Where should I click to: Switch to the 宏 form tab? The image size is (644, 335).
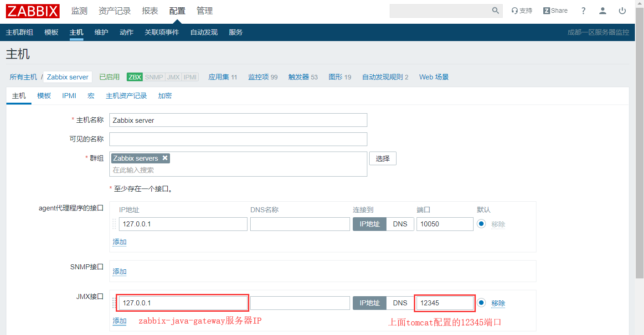pos(91,96)
